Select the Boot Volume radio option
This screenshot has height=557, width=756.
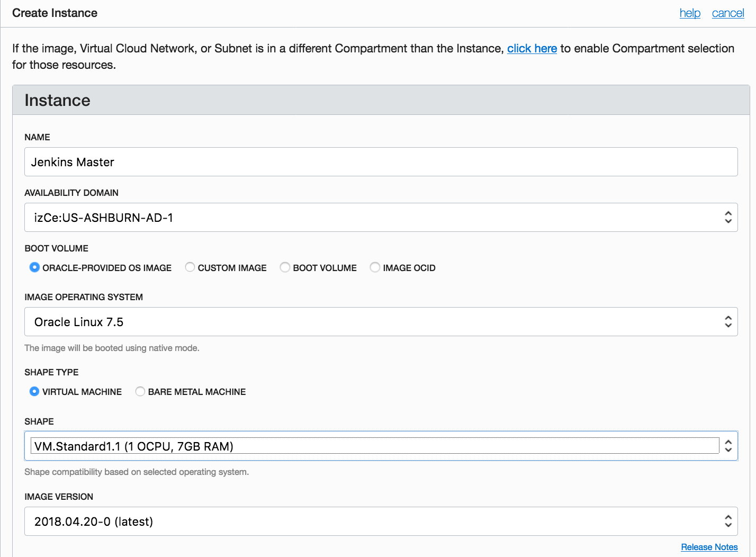pyautogui.click(x=285, y=267)
